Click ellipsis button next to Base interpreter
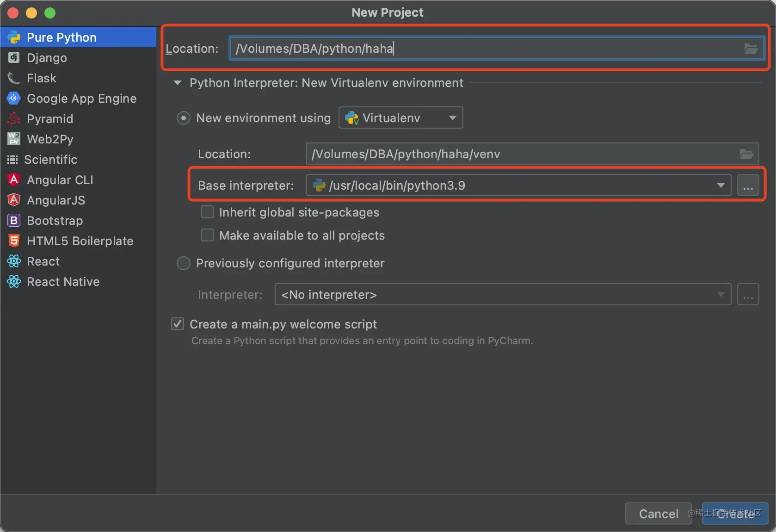Viewport: 776px width, 532px height. coord(748,186)
